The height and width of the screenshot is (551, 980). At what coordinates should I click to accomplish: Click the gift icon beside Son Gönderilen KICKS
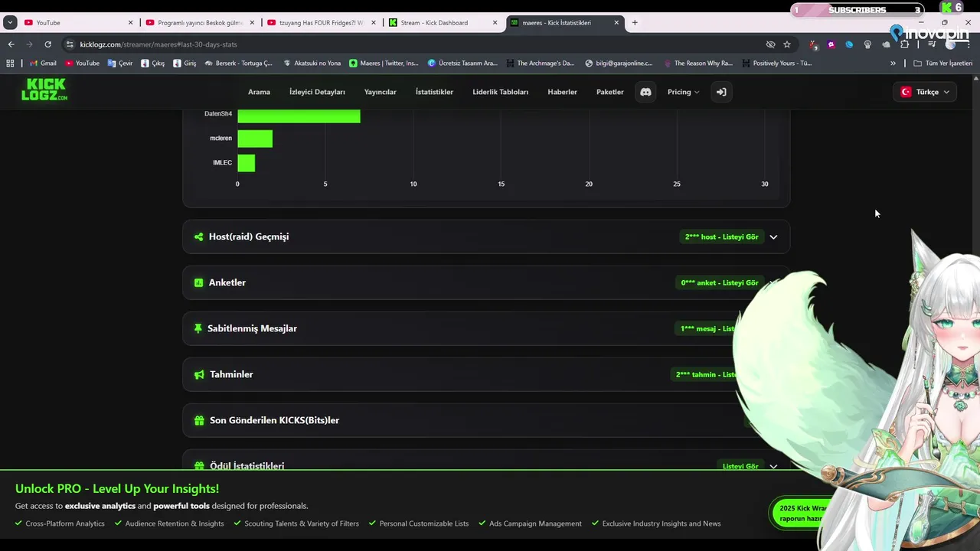[199, 420]
